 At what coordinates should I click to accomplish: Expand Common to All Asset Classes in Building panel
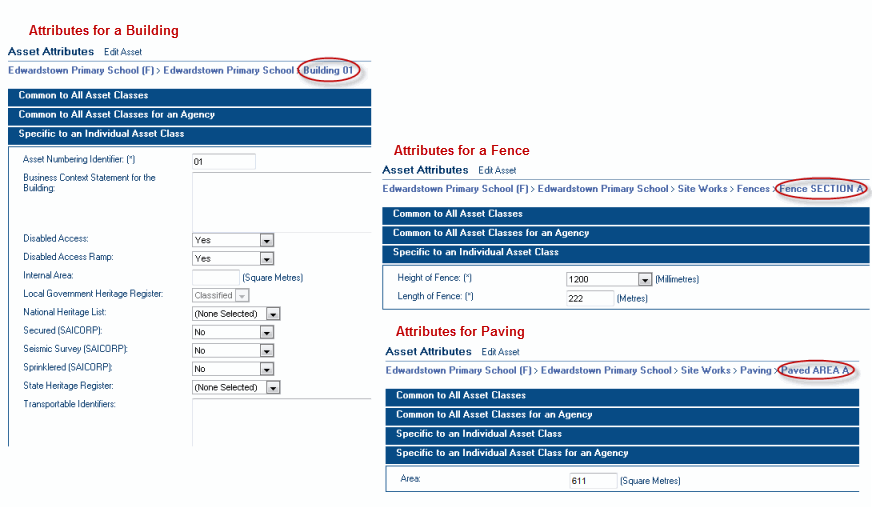(190, 96)
